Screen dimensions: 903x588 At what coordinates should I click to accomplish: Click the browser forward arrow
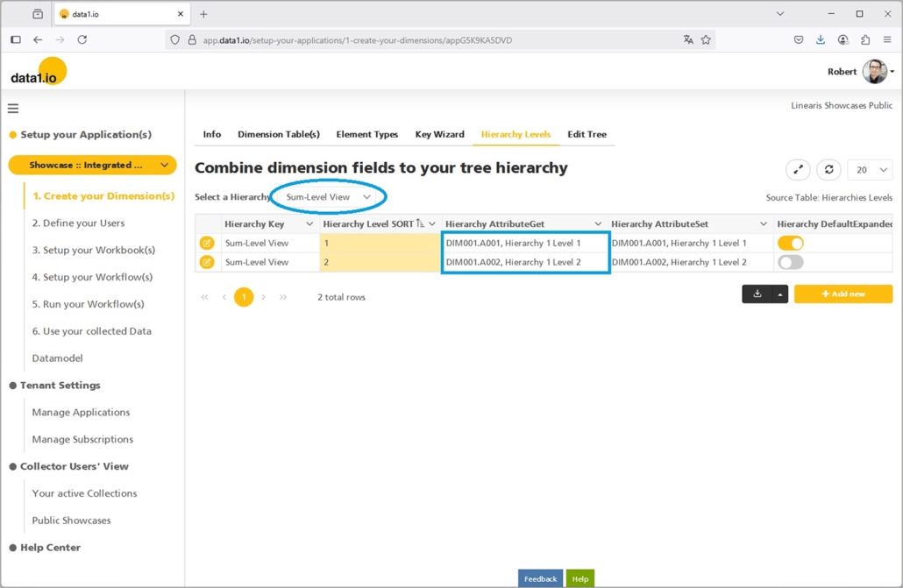(x=60, y=39)
